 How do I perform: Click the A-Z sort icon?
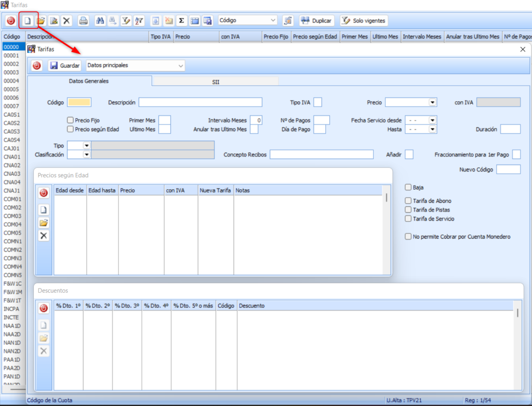pyautogui.click(x=139, y=21)
